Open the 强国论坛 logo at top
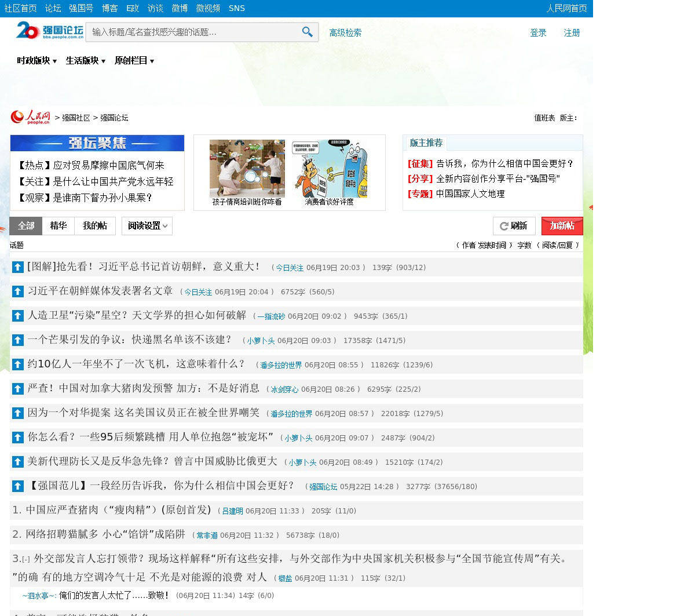Image resolution: width=695 pixels, height=616 pixels. tap(50, 31)
